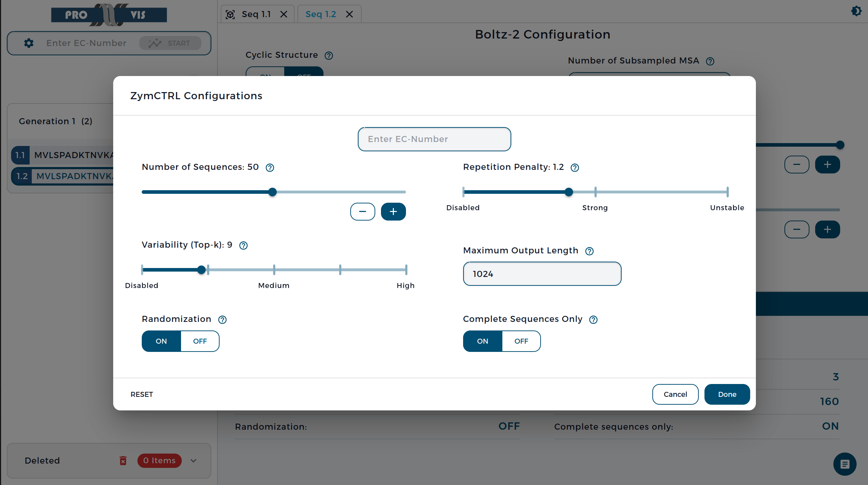Select sequence 1.1 in Generation list
The image size is (868, 485).
pyautogui.click(x=62, y=155)
